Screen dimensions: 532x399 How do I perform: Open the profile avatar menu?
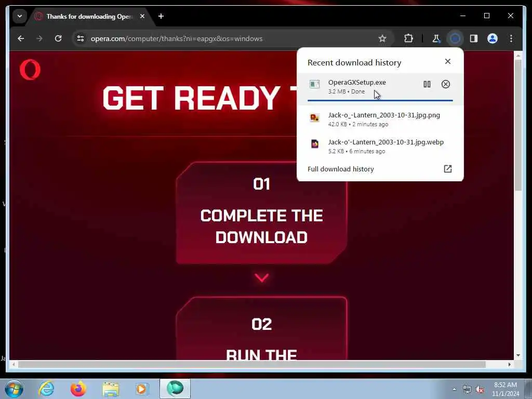(x=493, y=38)
